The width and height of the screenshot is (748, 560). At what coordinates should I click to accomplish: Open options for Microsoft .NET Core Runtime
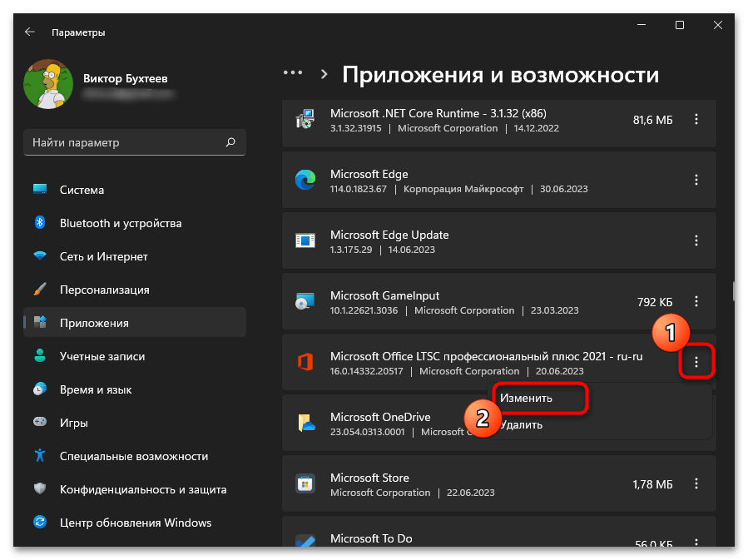coord(696,119)
